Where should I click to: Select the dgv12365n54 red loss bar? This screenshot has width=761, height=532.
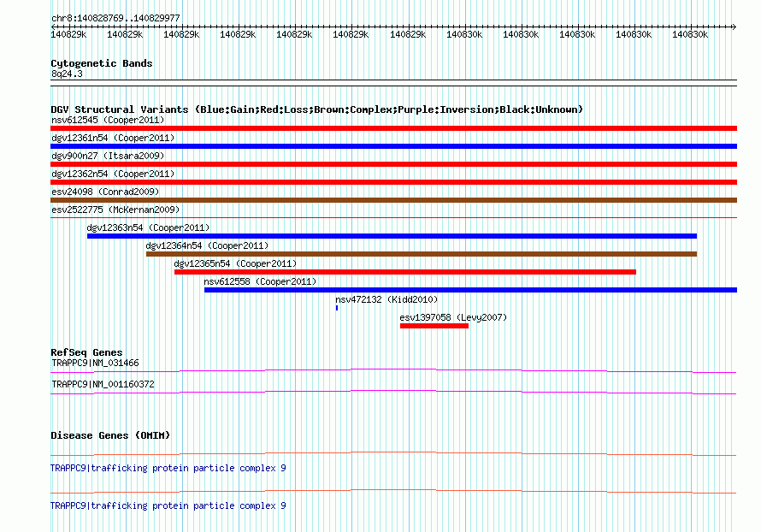[405, 272]
